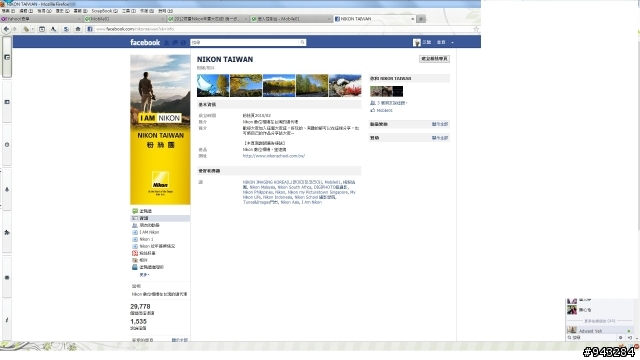Open the Nikon Malaysia page link
The height and width of the screenshot is (360, 640).
(x=262, y=187)
